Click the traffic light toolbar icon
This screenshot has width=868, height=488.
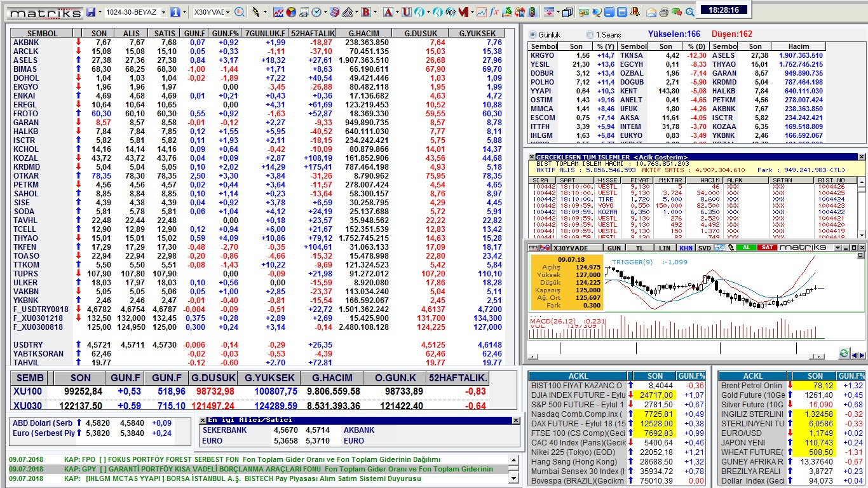coord(533,12)
